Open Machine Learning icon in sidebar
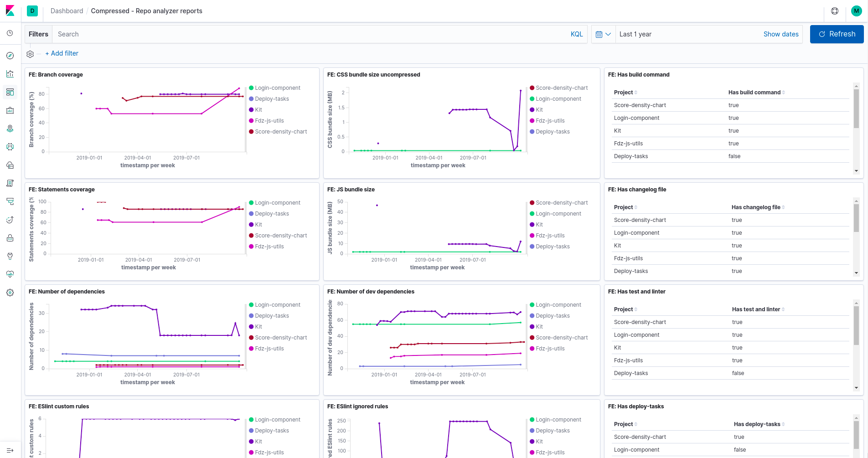This screenshot has width=868, height=458. (x=10, y=147)
